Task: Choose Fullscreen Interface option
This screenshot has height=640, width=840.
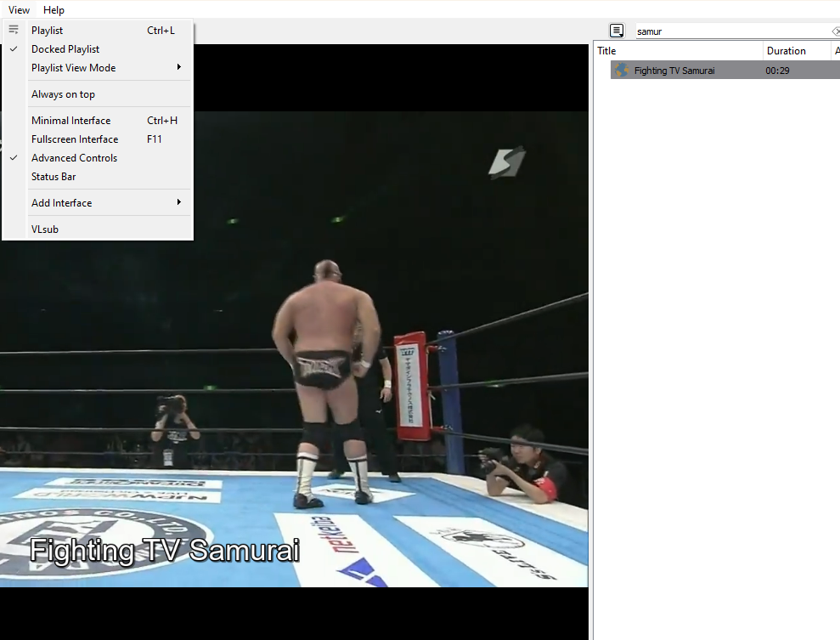Action: (x=98, y=139)
